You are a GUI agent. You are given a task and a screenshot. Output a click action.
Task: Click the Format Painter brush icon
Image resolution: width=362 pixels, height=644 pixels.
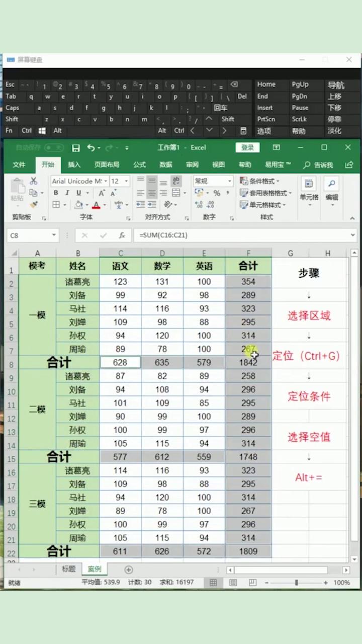pyautogui.click(x=34, y=205)
